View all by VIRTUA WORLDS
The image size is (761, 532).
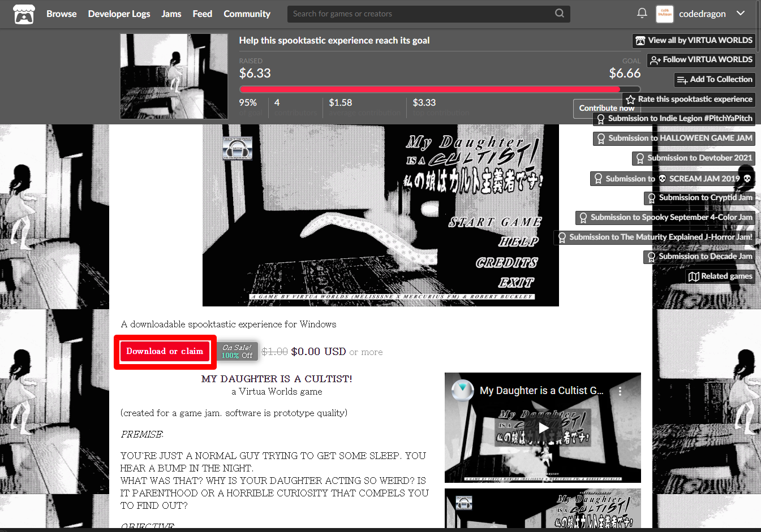click(694, 41)
